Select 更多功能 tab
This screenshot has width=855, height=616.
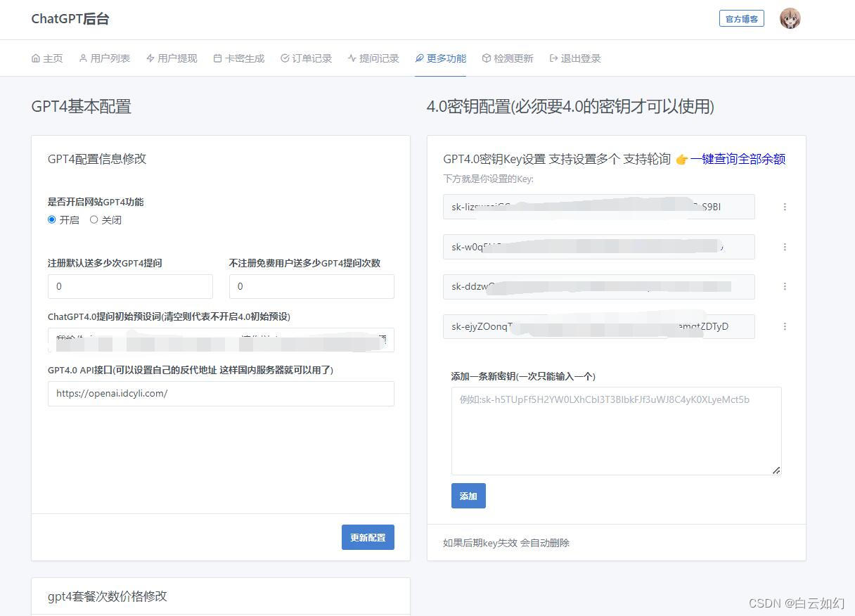(441, 58)
